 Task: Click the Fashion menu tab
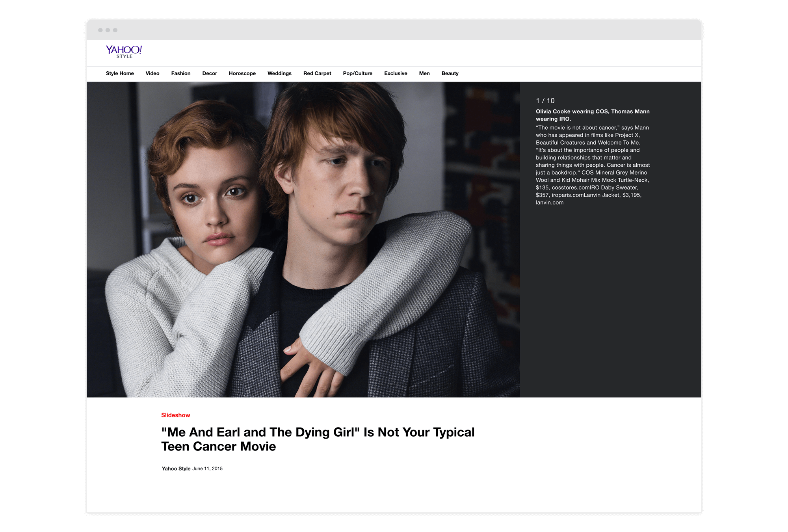pyautogui.click(x=180, y=73)
